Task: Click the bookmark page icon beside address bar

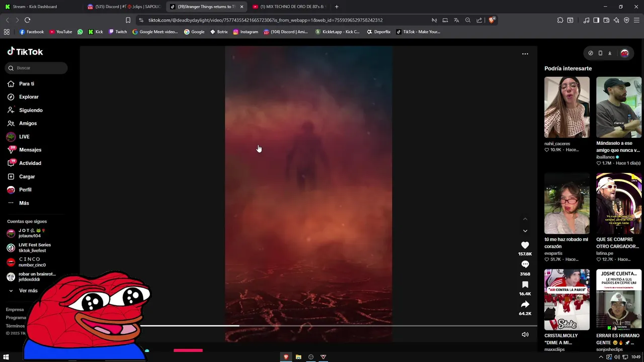Action: tap(128, 20)
